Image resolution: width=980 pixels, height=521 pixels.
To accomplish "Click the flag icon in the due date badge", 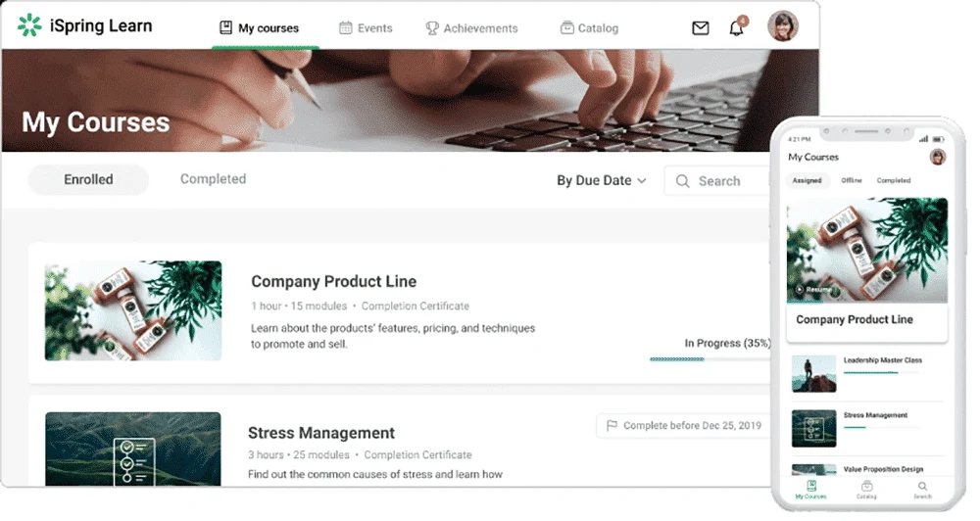I will click(x=612, y=425).
